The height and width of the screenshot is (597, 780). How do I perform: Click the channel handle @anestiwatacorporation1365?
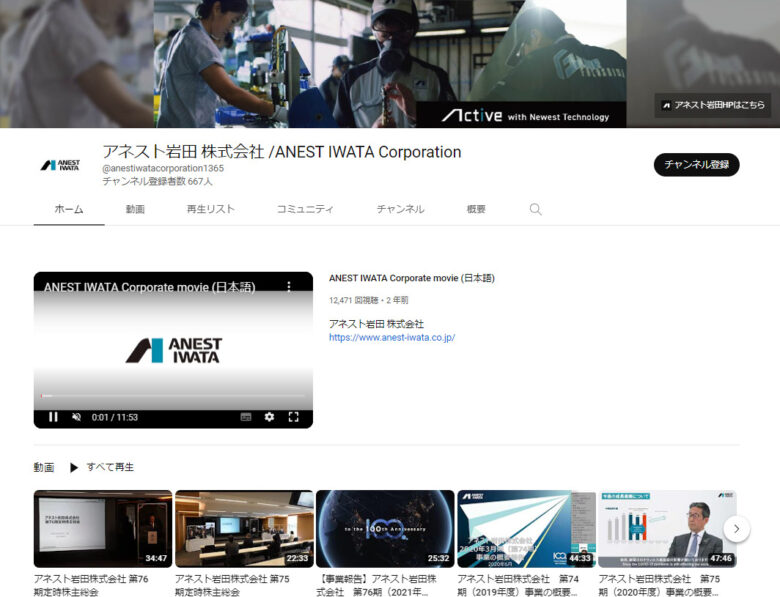coord(163,168)
